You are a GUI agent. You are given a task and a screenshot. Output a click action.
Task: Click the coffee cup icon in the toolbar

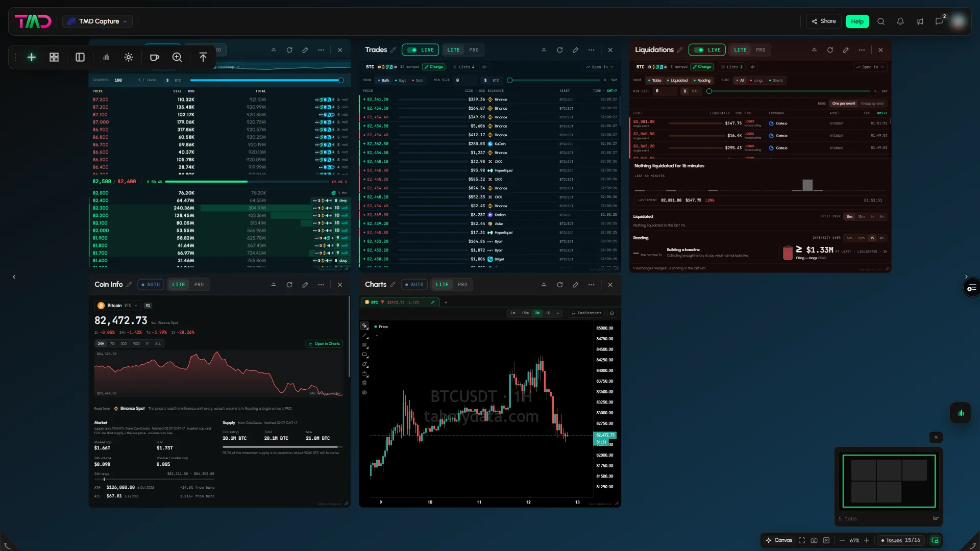(155, 57)
